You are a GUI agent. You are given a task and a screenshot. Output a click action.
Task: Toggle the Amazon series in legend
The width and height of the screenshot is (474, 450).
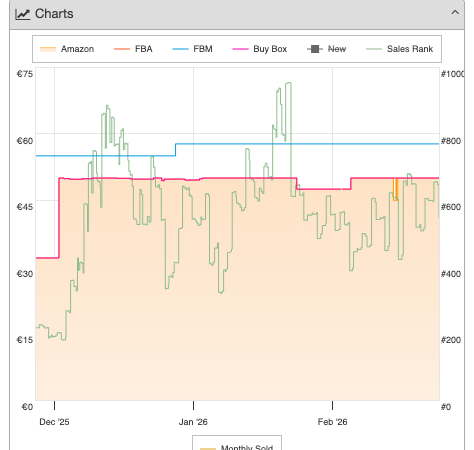click(x=67, y=49)
